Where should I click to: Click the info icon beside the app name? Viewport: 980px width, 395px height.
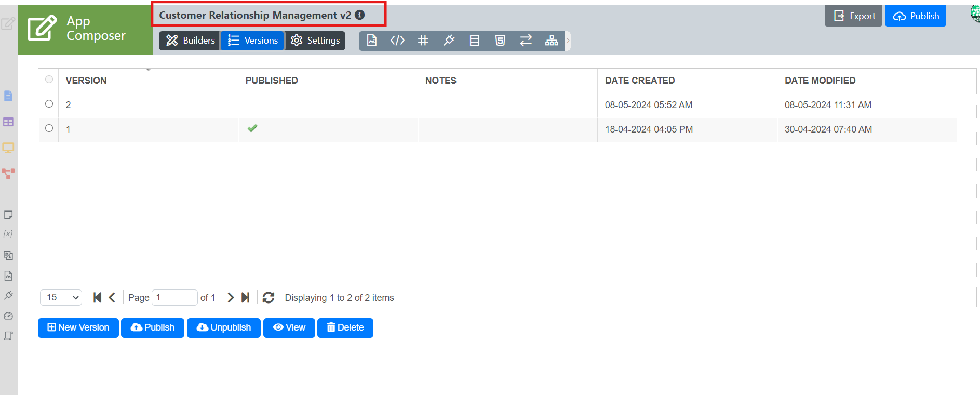pos(360,15)
